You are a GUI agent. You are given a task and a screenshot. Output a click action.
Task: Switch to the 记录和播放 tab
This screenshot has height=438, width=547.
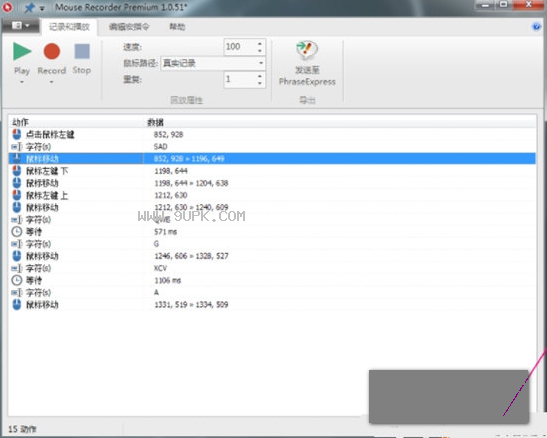pyautogui.click(x=69, y=27)
